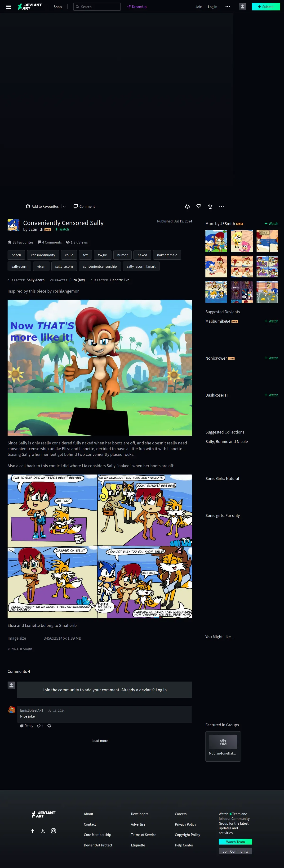The image size is (284, 868).
Task: Select the beach tag
Action: click(x=16, y=255)
